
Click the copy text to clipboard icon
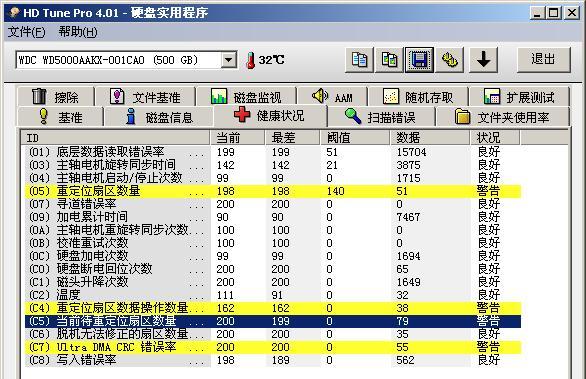(359, 60)
